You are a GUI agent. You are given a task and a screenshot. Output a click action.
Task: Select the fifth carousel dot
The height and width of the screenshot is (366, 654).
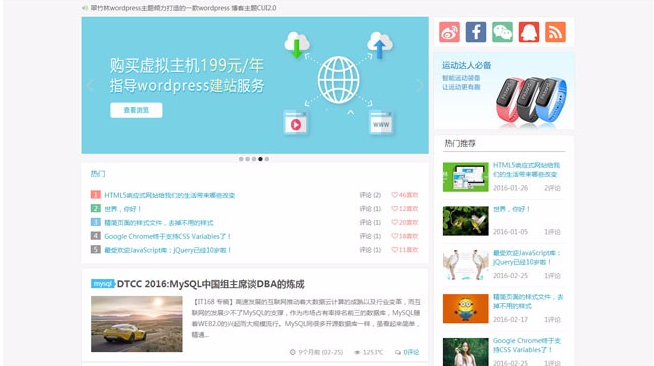tap(267, 159)
